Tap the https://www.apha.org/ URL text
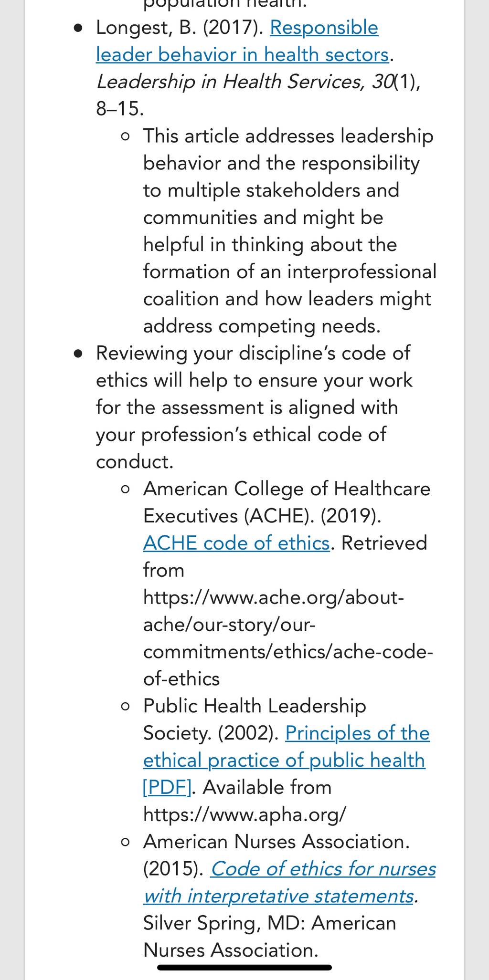 point(244,814)
